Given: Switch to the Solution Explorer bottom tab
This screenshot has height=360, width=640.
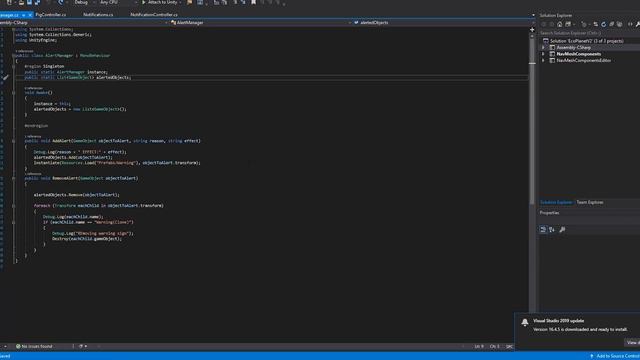Looking at the screenshot, I should [556, 202].
